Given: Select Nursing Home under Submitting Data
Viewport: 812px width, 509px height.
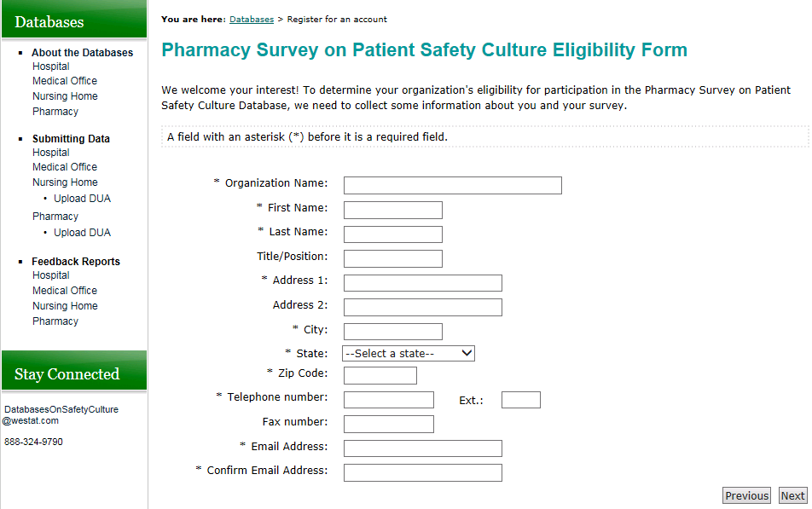Looking at the screenshot, I should 65,182.
